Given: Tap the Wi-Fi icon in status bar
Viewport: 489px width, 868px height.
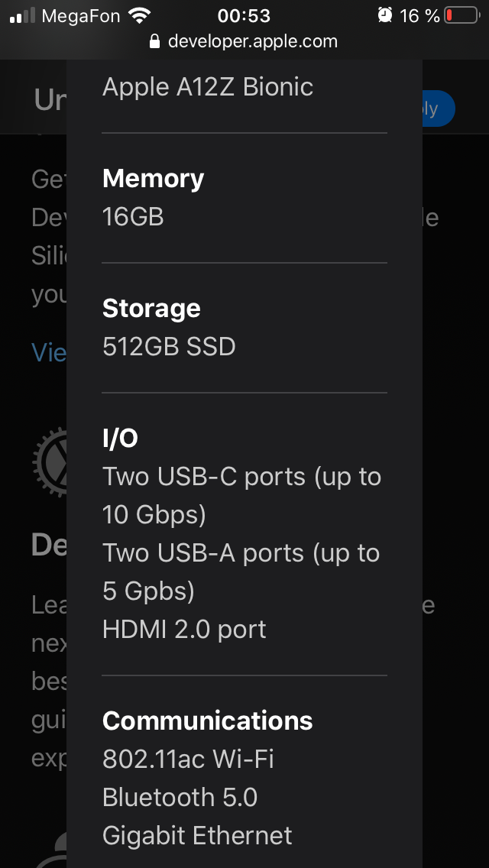Looking at the screenshot, I should [140, 15].
